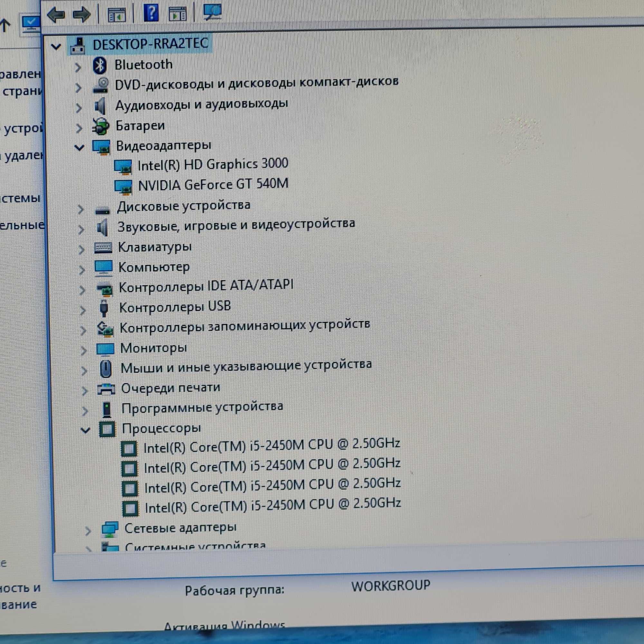
Task: Click the Мыши mouse device icon
Action: tap(106, 369)
